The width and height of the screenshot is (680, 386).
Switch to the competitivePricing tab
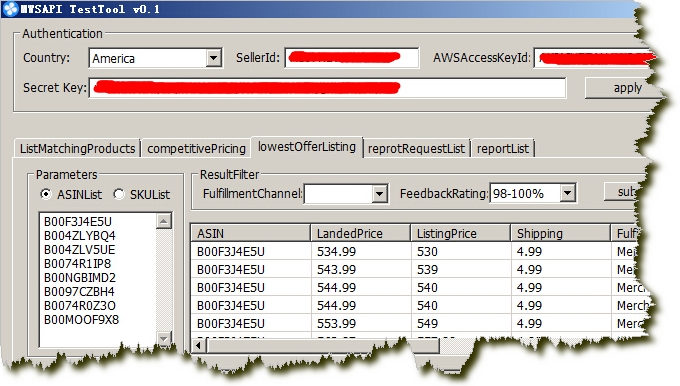click(x=196, y=149)
